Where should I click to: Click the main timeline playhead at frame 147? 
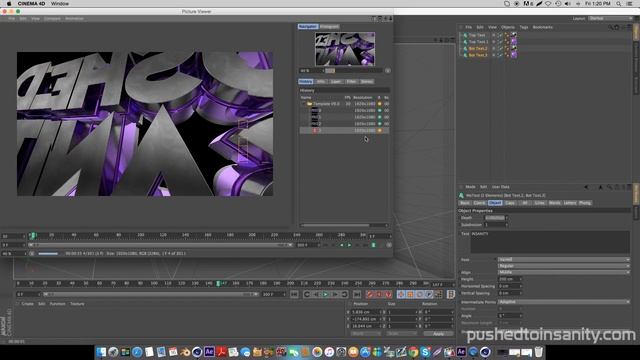[x=218, y=283]
